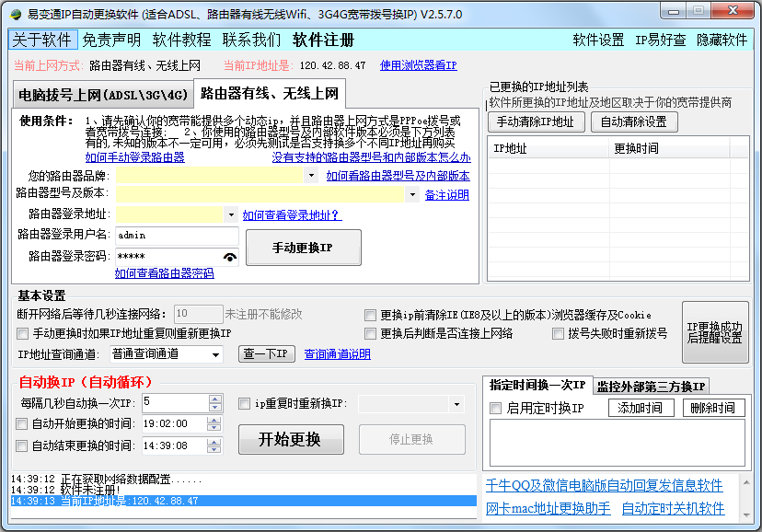Open 如何手动登录路由器 link
Image resolution: width=762 pixels, height=532 pixels.
[134, 157]
